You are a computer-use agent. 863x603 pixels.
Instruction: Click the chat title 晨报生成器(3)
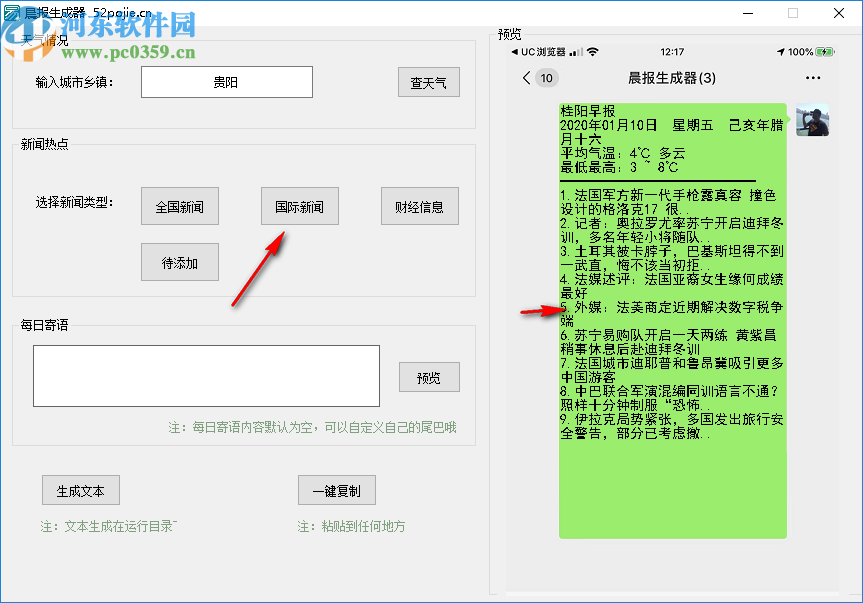[x=672, y=78]
